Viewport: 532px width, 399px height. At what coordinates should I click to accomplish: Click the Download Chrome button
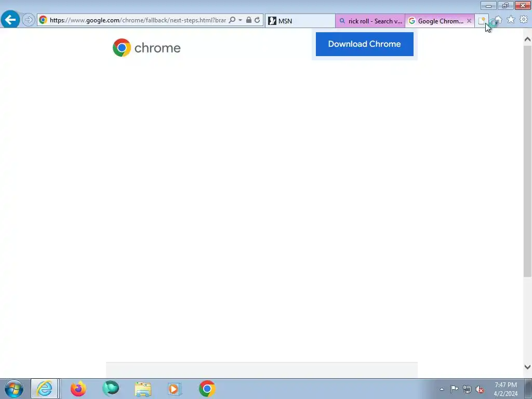pyautogui.click(x=364, y=44)
